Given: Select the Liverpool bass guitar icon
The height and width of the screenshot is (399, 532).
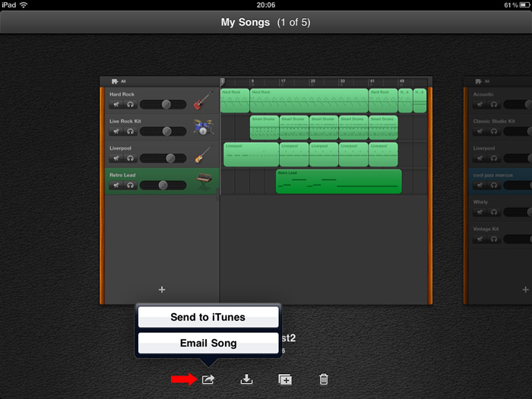Looking at the screenshot, I should pos(203,154).
